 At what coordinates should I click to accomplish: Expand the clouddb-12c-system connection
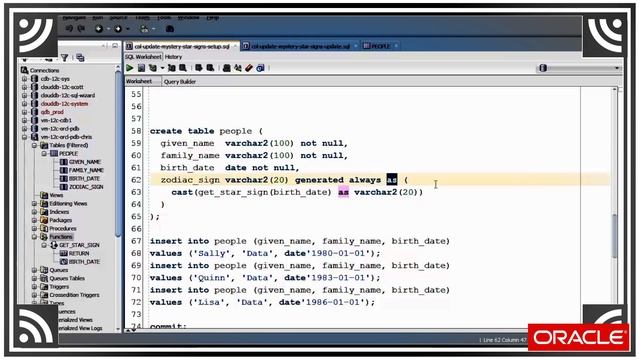[24, 104]
